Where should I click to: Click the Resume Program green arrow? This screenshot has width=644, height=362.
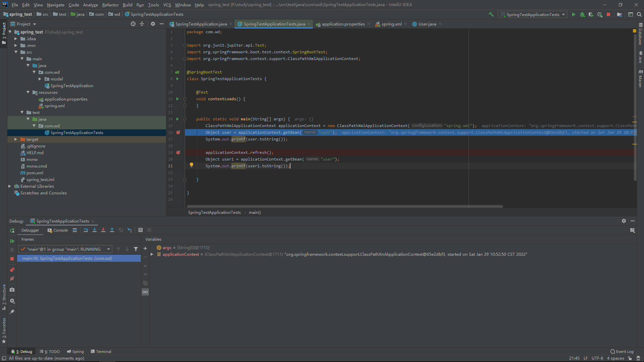coord(12,241)
